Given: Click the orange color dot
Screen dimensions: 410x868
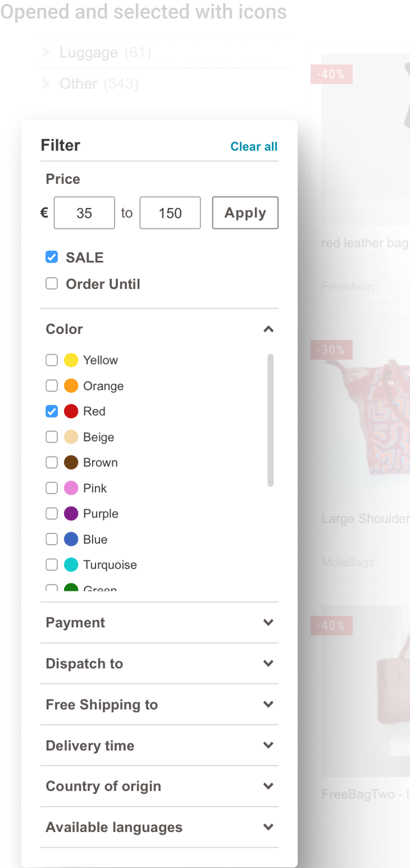Looking at the screenshot, I should pyautogui.click(x=71, y=385).
